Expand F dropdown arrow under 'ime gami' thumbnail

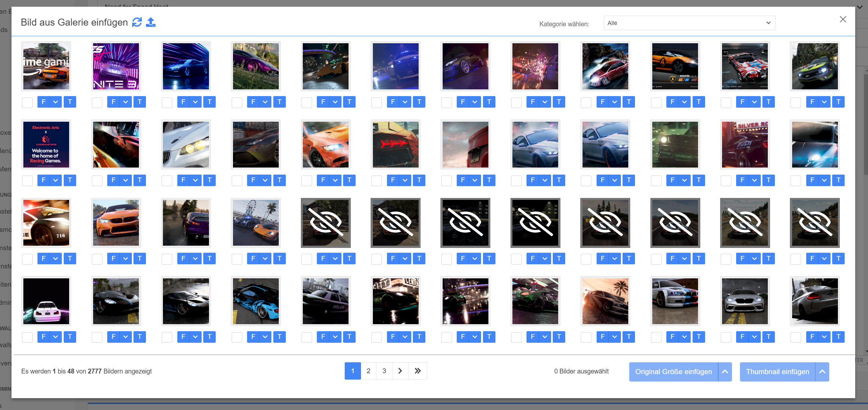point(56,102)
